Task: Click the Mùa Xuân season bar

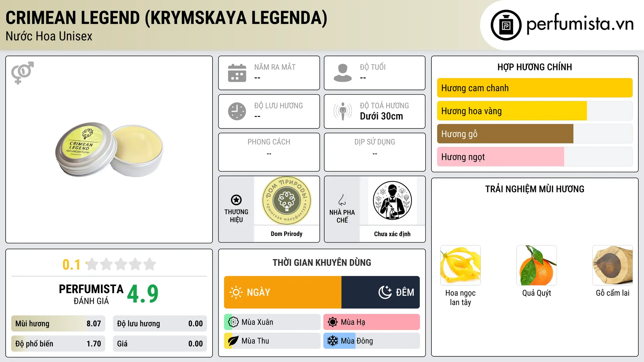Action: [x=272, y=322]
